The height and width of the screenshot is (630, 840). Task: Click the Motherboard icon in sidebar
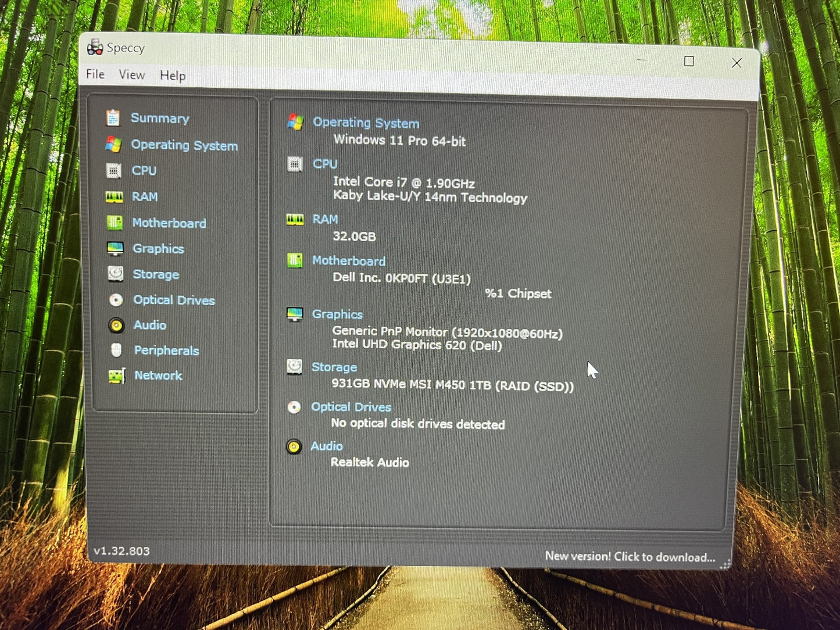pyautogui.click(x=115, y=223)
